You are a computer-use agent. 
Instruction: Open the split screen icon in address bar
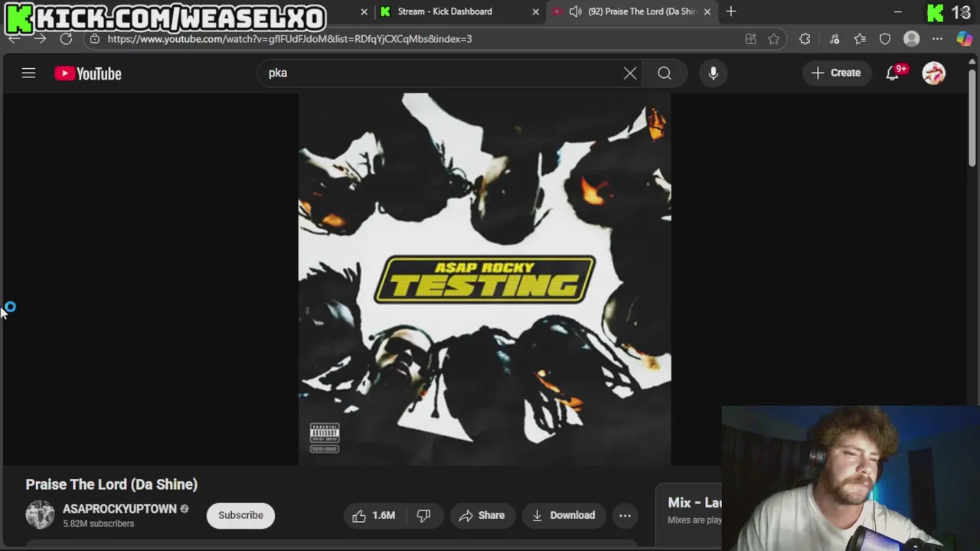tap(750, 39)
